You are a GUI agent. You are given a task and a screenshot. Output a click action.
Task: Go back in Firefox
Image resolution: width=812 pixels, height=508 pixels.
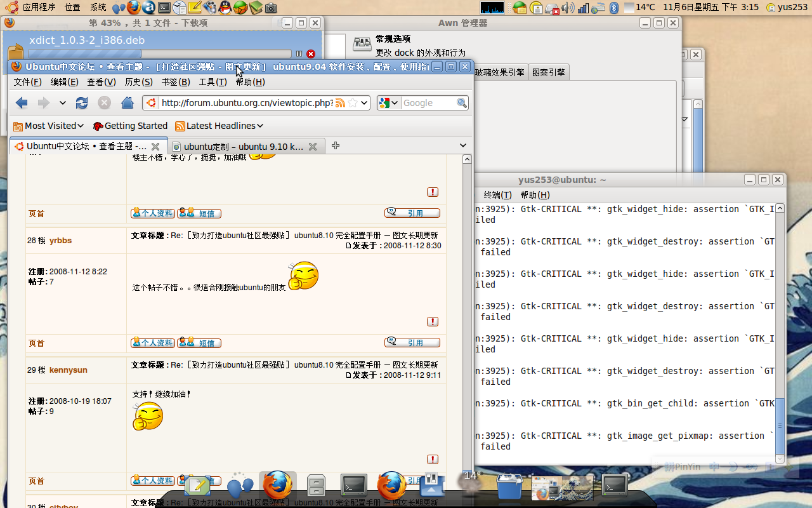tap(22, 103)
